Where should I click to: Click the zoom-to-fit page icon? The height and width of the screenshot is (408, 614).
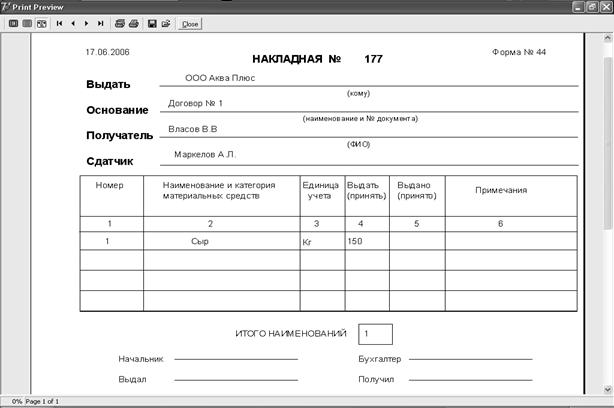(x=13, y=24)
